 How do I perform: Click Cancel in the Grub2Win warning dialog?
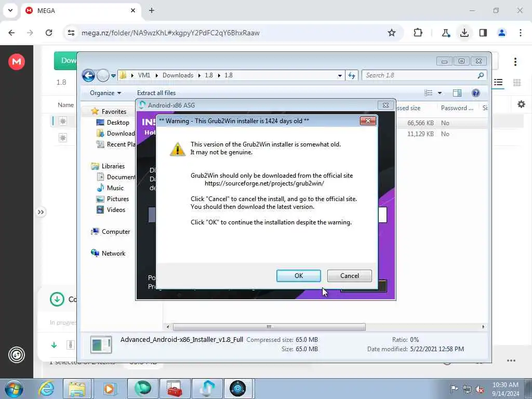click(350, 276)
